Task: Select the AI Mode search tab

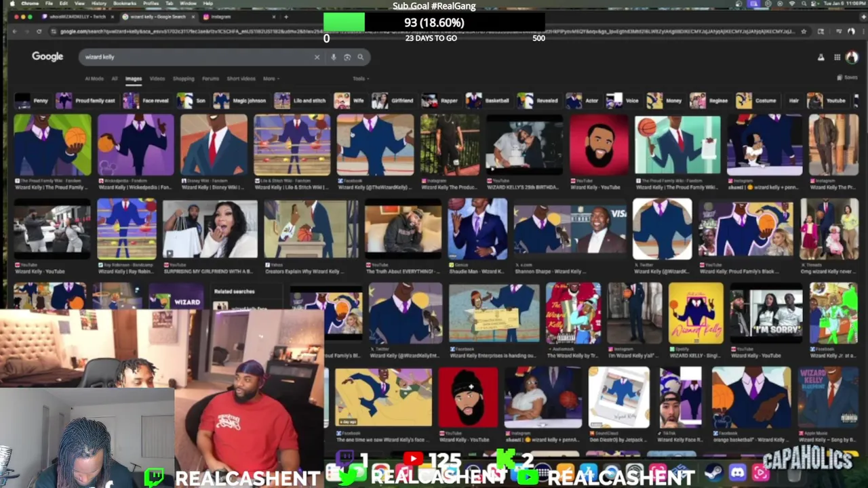Action: pos(94,79)
